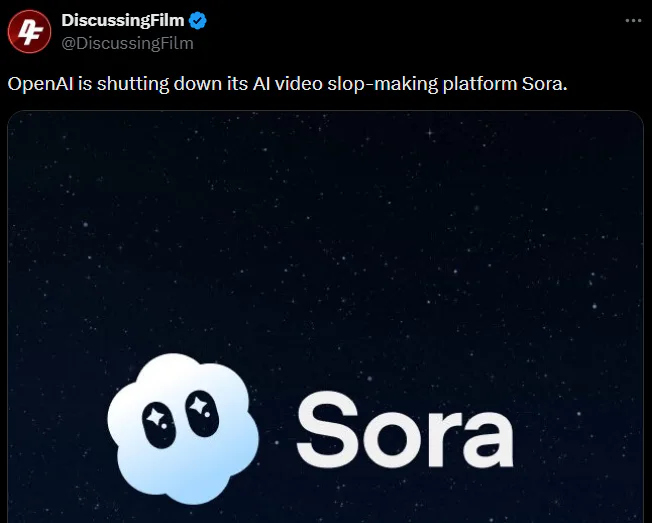Open the DiscussingFilm profile avatar
The height and width of the screenshot is (523, 652).
[x=30, y=32]
